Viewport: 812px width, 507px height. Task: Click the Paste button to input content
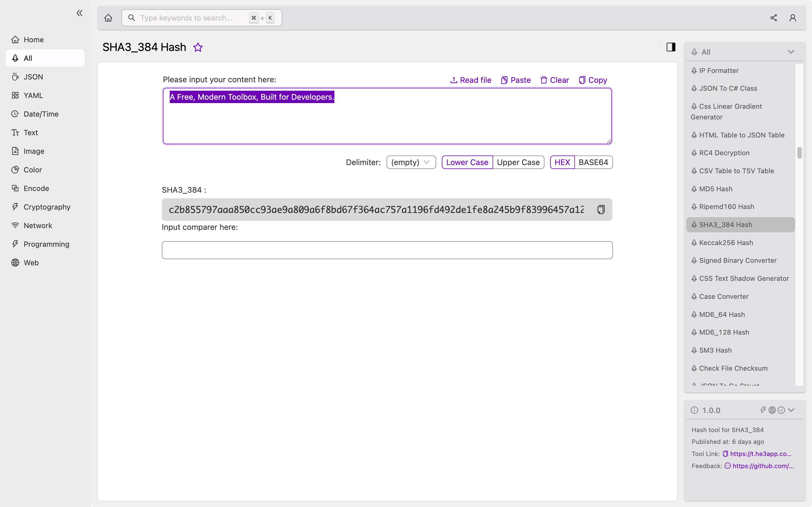515,80
